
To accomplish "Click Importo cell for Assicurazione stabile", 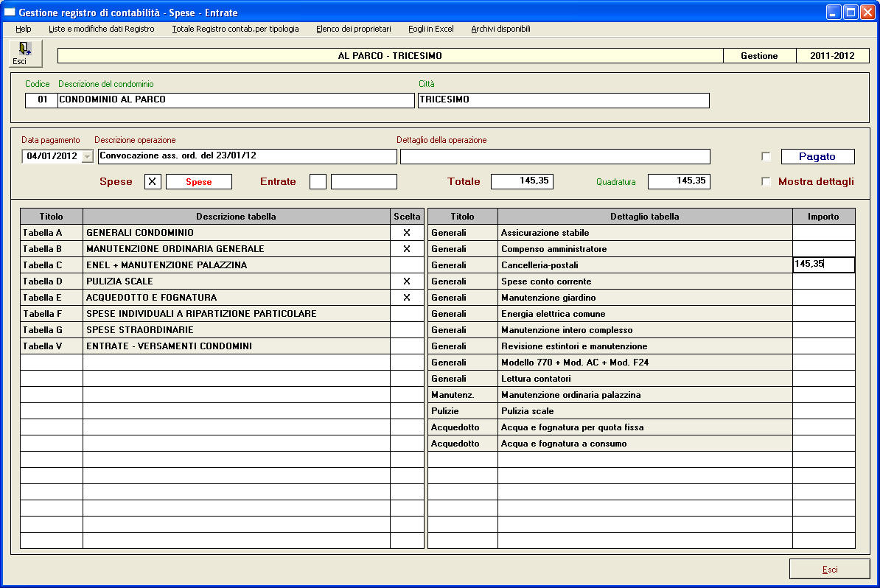I will point(823,232).
